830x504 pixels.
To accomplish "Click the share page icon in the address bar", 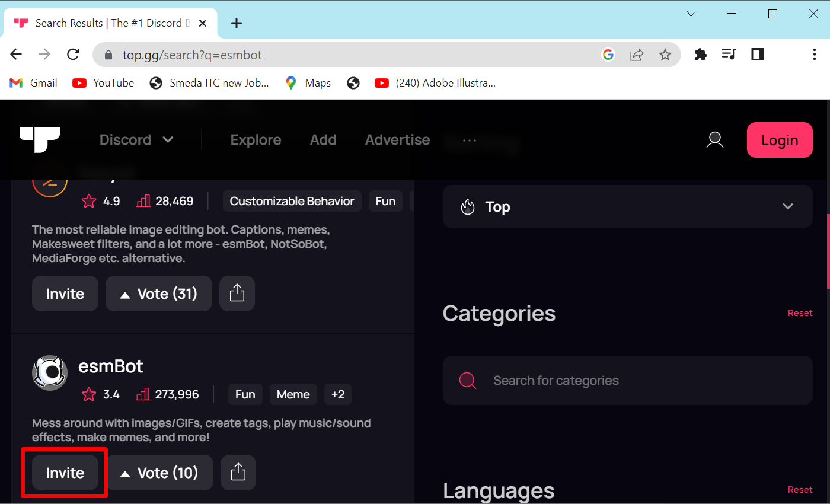I will (637, 55).
